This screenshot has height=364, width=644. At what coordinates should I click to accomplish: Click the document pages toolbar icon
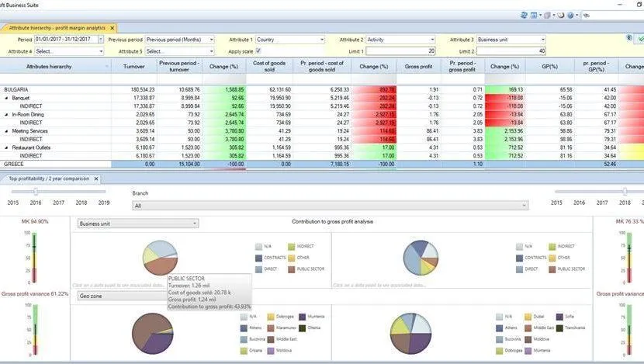(x=547, y=16)
